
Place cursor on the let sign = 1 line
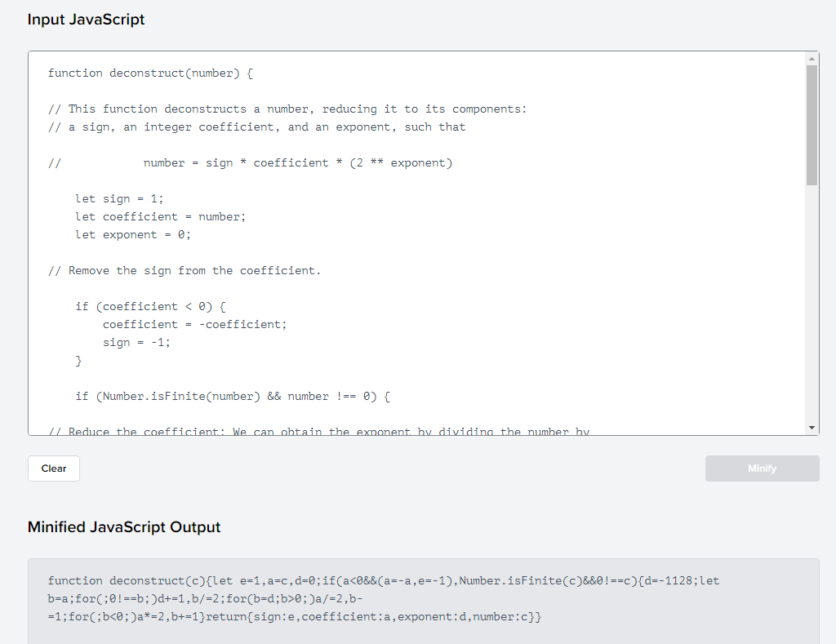(x=118, y=198)
